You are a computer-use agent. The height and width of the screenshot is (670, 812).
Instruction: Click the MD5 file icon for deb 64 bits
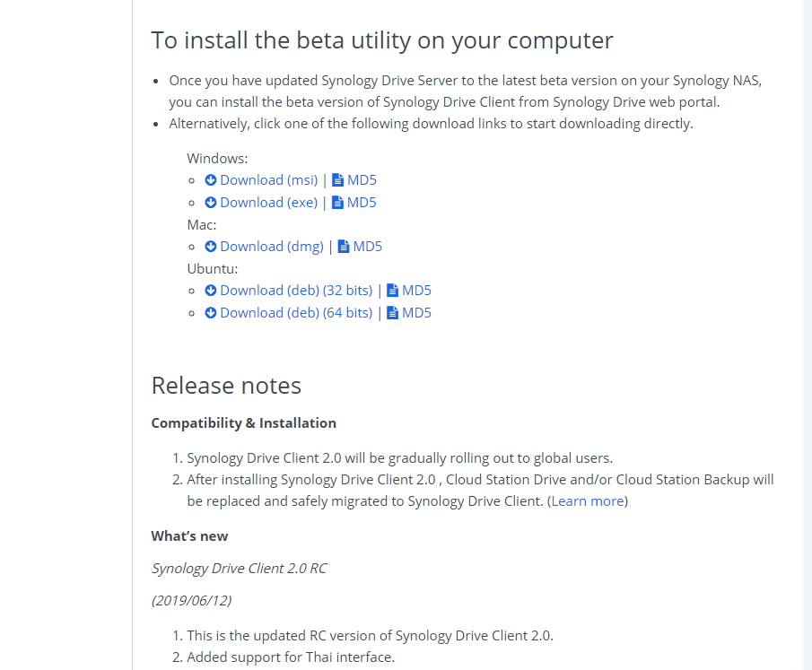(x=392, y=312)
